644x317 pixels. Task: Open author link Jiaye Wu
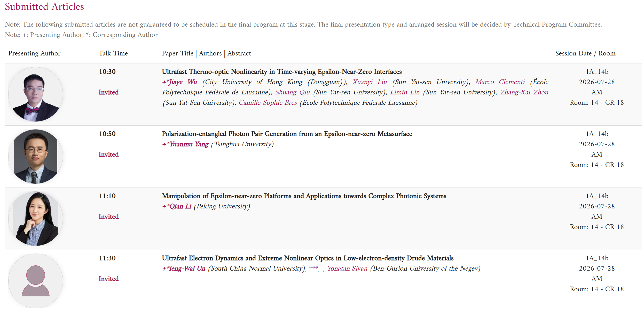[180, 82]
